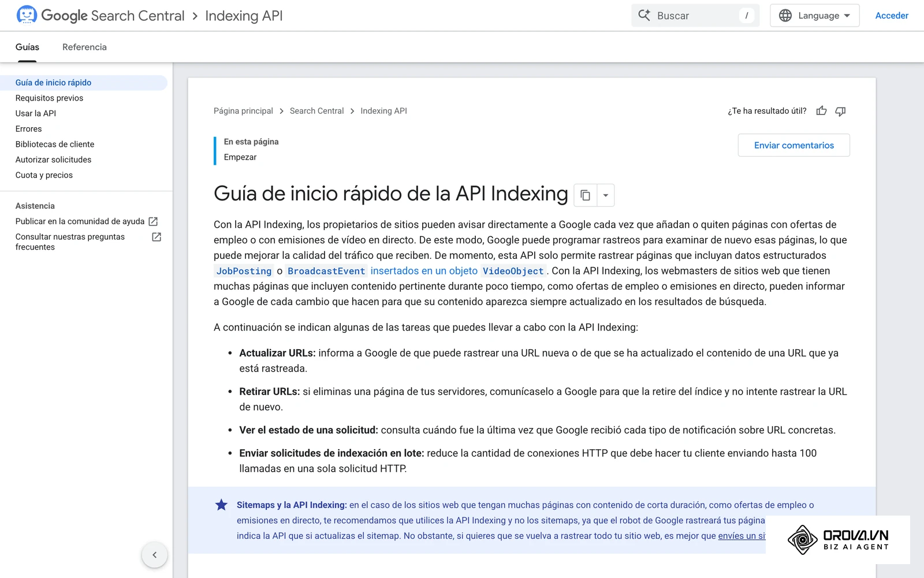Click the Enviar comentarios button
The width and height of the screenshot is (924, 578).
[793, 145]
